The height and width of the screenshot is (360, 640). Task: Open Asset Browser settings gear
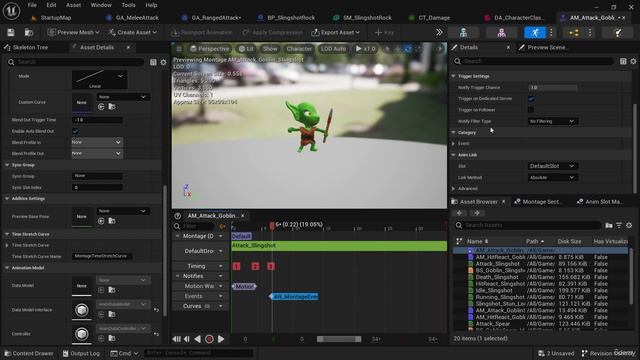point(629,225)
